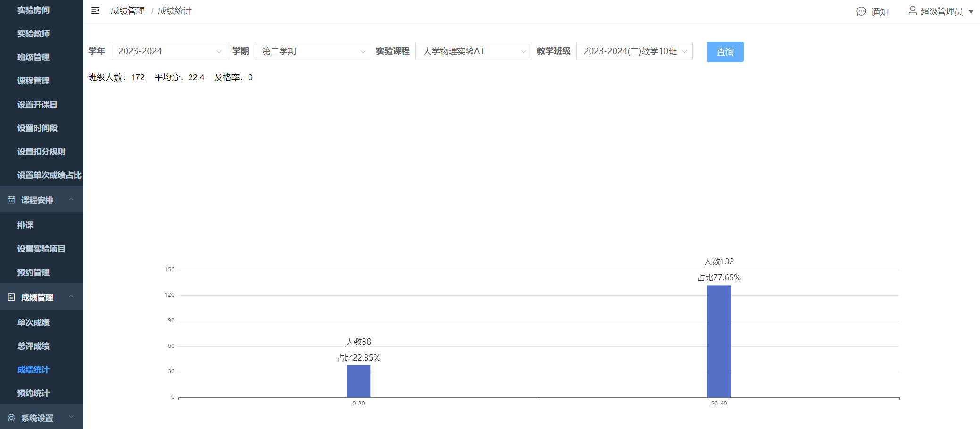This screenshot has height=429, width=980.
Task: Click the 人数38 bar label
Action: click(x=358, y=342)
